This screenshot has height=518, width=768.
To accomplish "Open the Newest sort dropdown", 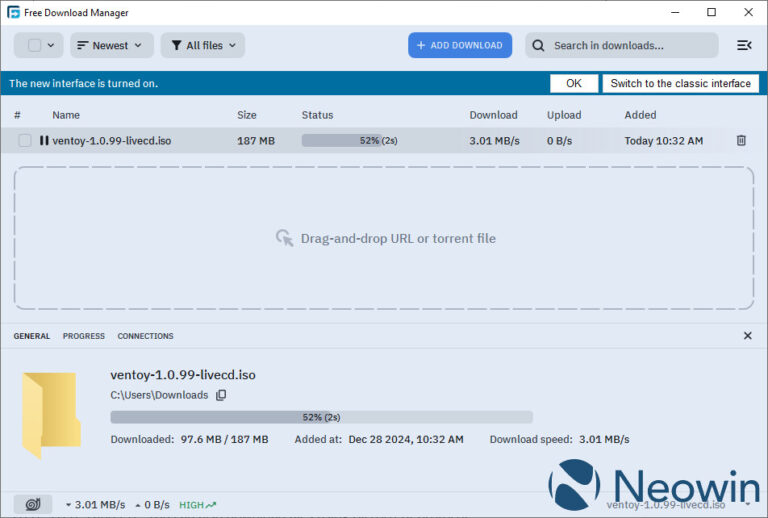I will (x=112, y=46).
